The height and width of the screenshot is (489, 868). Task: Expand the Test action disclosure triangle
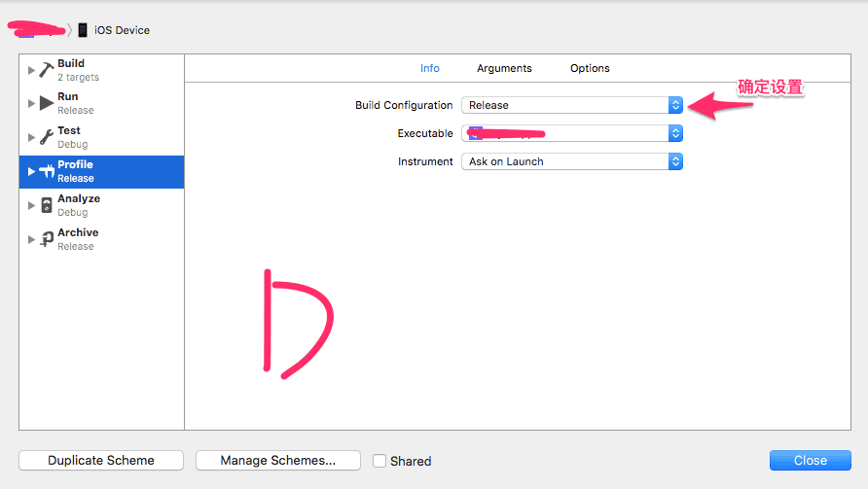31,137
